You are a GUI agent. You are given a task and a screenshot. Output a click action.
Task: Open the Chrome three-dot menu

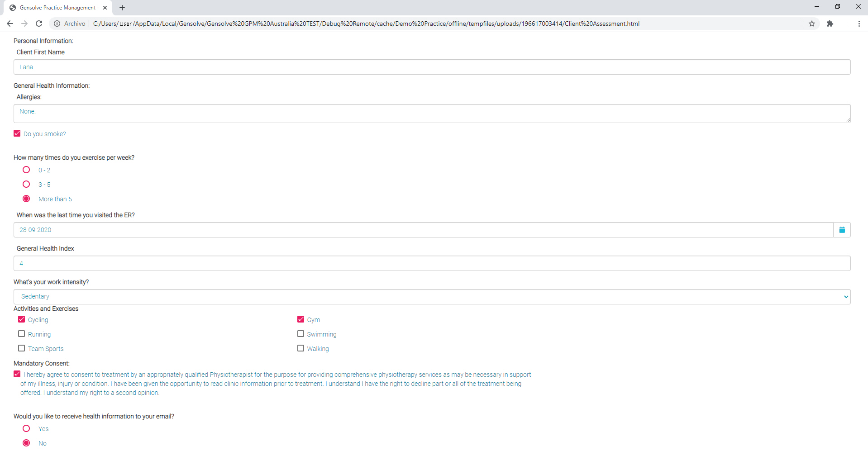pos(859,24)
